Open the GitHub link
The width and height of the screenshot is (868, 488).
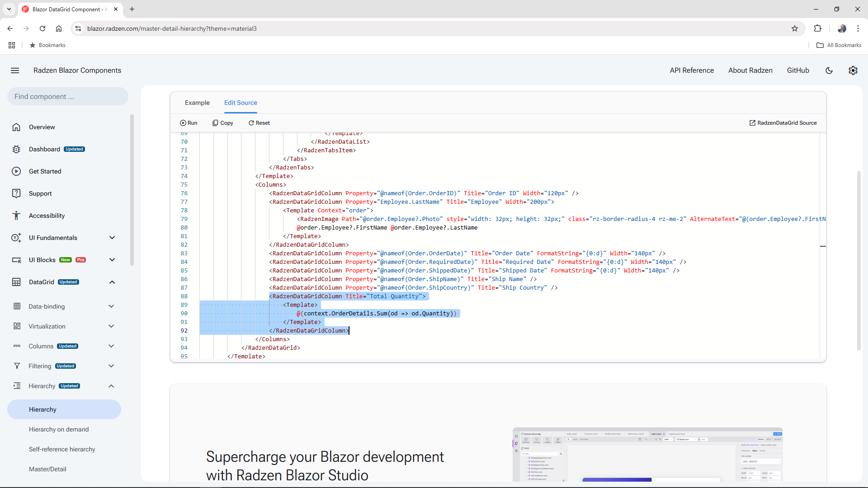click(x=798, y=70)
